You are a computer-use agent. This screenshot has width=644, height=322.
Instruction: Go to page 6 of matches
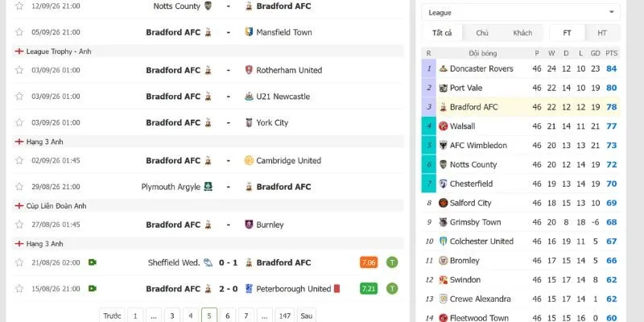[228, 316]
